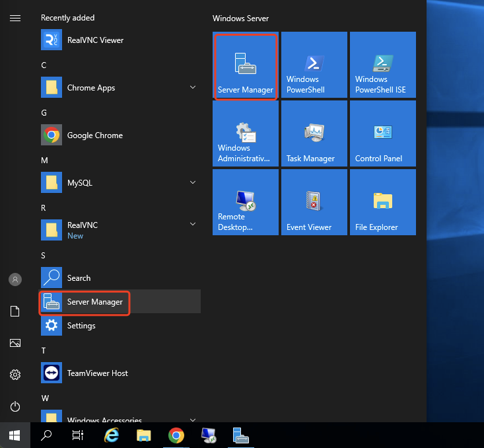Viewport: 484px width, 448px height.
Task: Launch the Task Manager tile
Action: (x=314, y=133)
